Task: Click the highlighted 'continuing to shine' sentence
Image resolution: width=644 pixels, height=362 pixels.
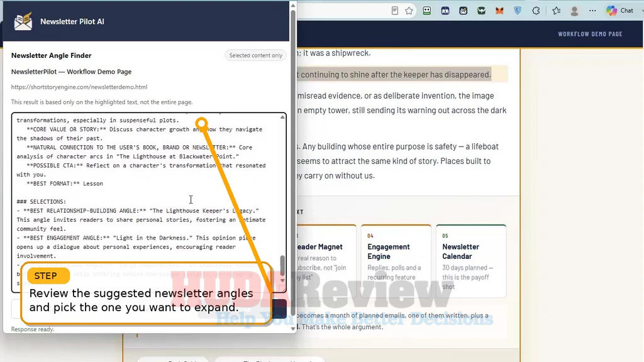Action: [x=396, y=75]
